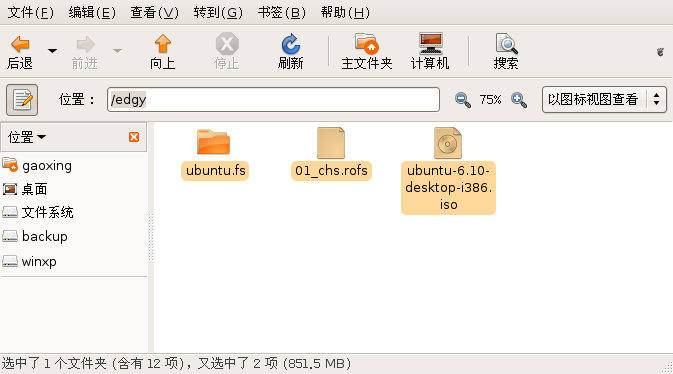The image size is (673, 374).
Task: Click the ubuntu.fs folder icon
Action: click(214, 142)
